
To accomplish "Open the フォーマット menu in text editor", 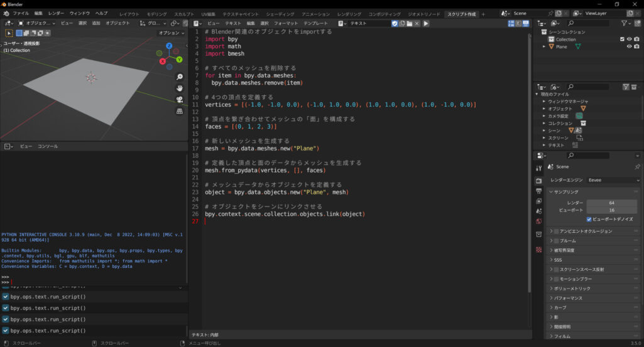I will coord(286,23).
